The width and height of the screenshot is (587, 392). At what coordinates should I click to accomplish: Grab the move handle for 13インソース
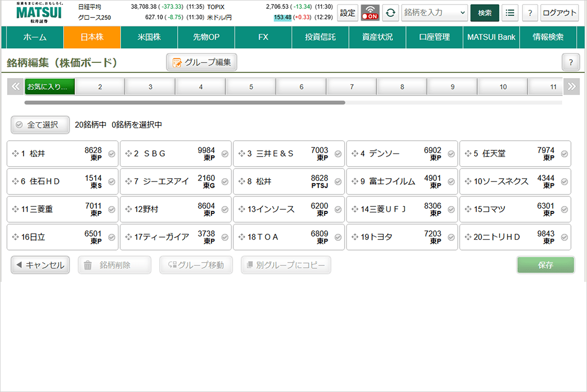pos(242,210)
